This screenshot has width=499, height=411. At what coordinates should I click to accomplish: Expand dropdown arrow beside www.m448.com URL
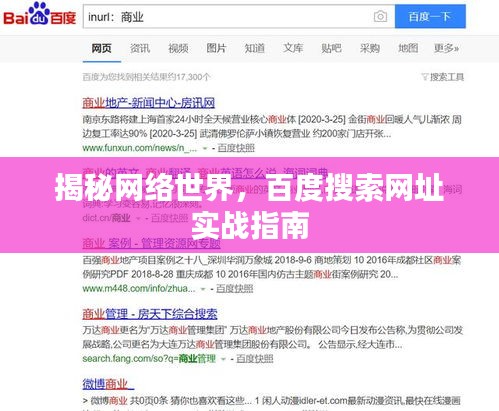(x=203, y=289)
